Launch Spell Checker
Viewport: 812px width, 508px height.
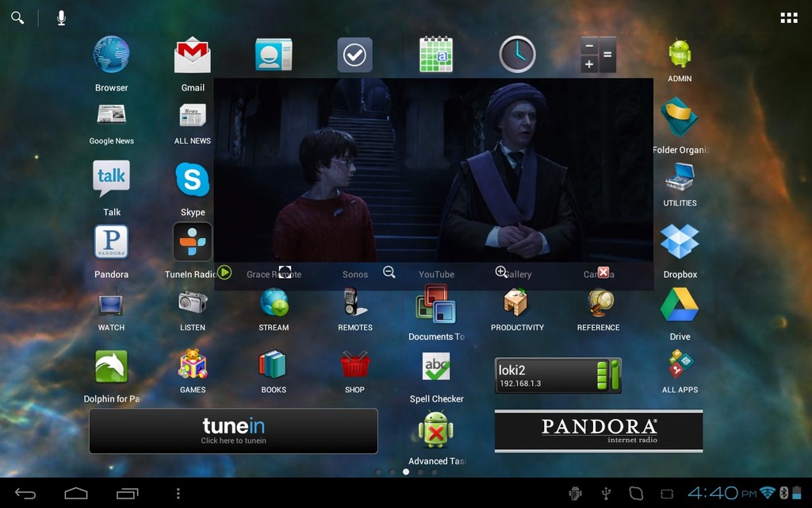(436, 367)
